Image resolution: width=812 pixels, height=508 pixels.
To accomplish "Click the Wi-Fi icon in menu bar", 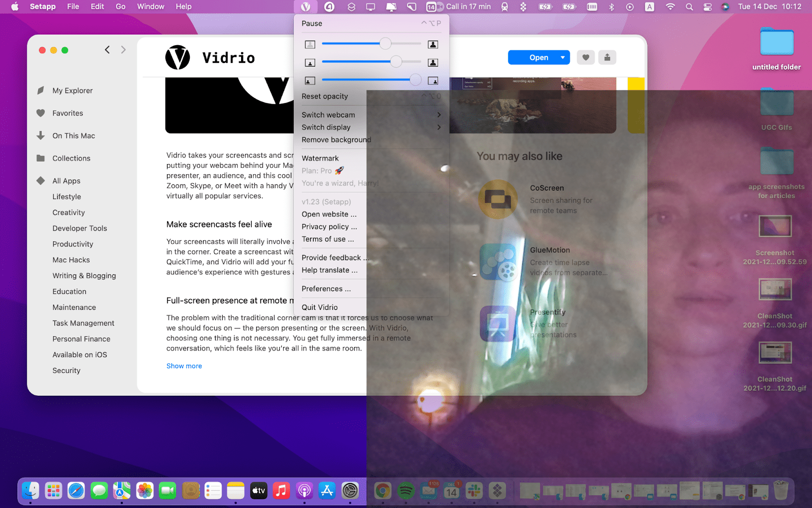I will (670, 7).
